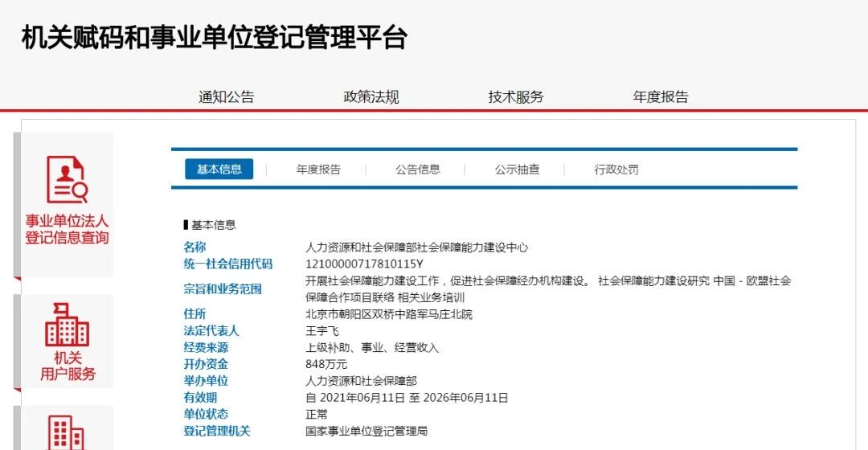
Task: Click the text 开展社会保障能力建设工作
Action: [x=373, y=280]
